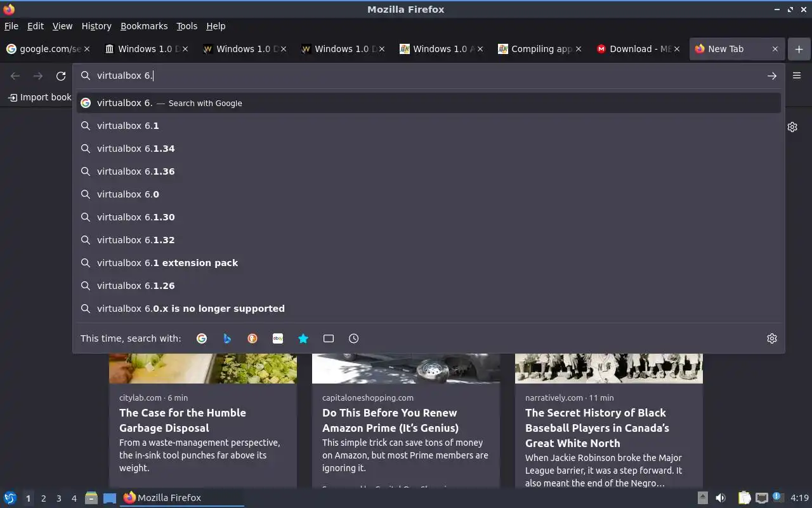Search this time with Bing icon
812x508 pixels.
[227, 338]
